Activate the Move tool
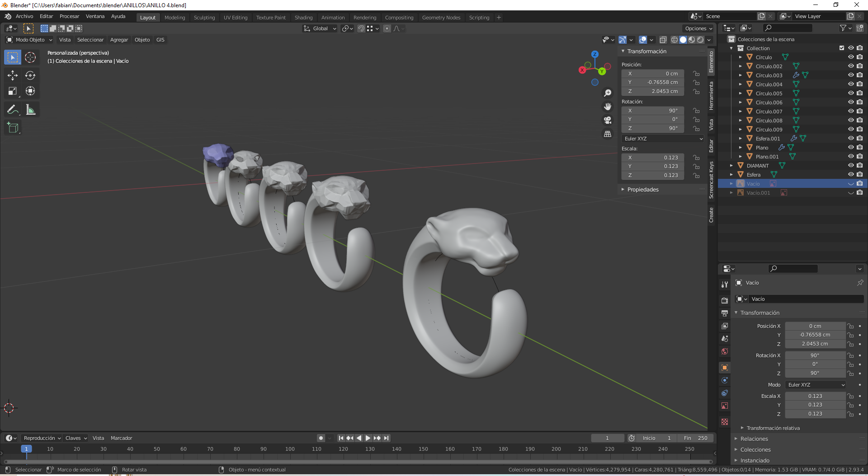The height and width of the screenshot is (476, 868). tap(12, 75)
